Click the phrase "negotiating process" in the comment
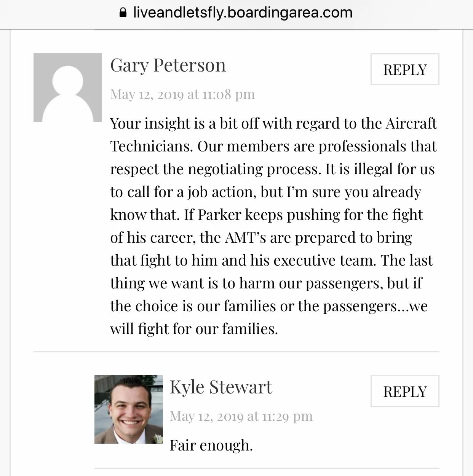The width and height of the screenshot is (473, 476). (x=254, y=169)
